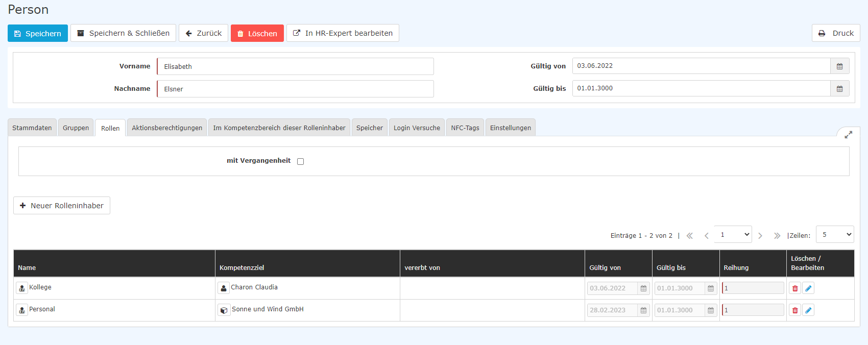Open Gültig von calendar in Personal row
The height and width of the screenshot is (345, 868).
point(643,310)
